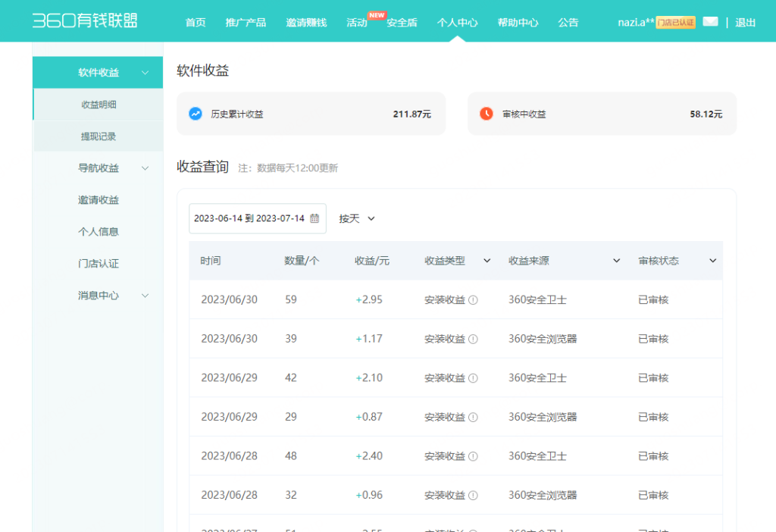Click the 58.12元 pending earnings value

click(706, 114)
